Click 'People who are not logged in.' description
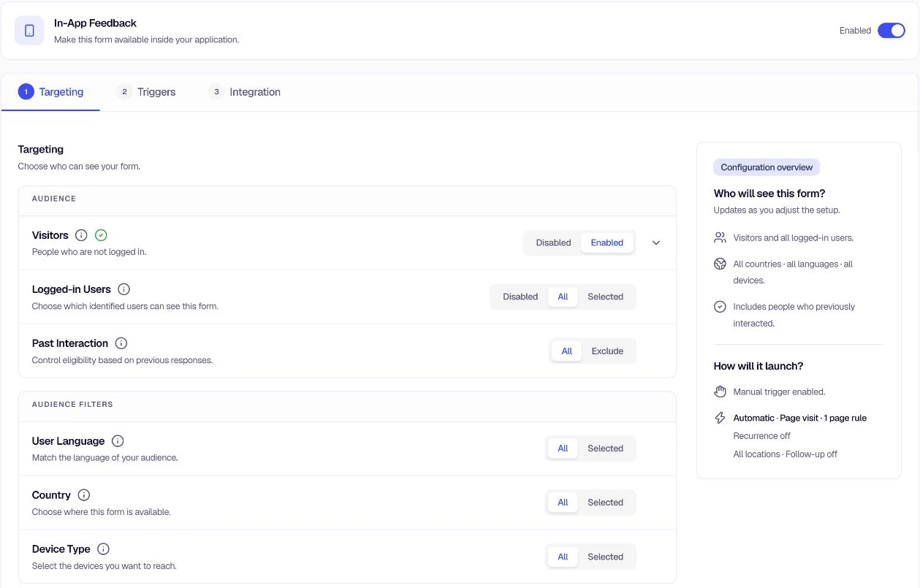This screenshot has height=588, width=920. coord(89,252)
